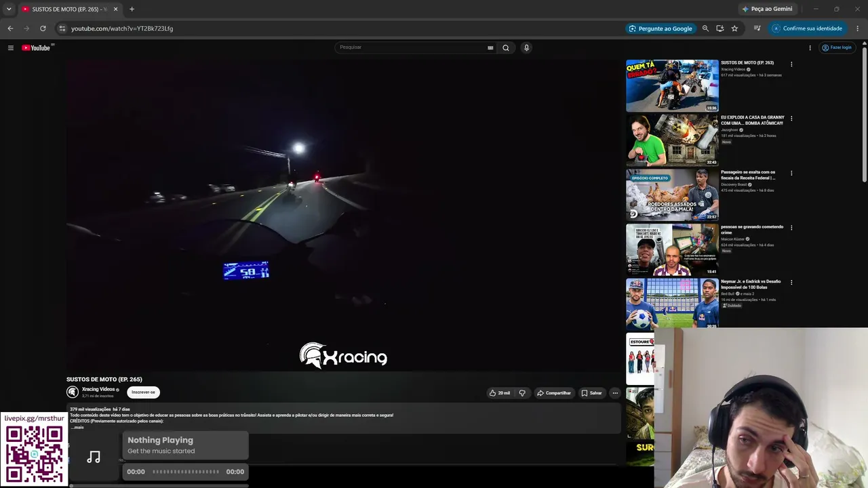868x488 pixels.
Task: Click title 'Neymar Jr. e Endrick vs Desafio'
Action: coord(751,284)
